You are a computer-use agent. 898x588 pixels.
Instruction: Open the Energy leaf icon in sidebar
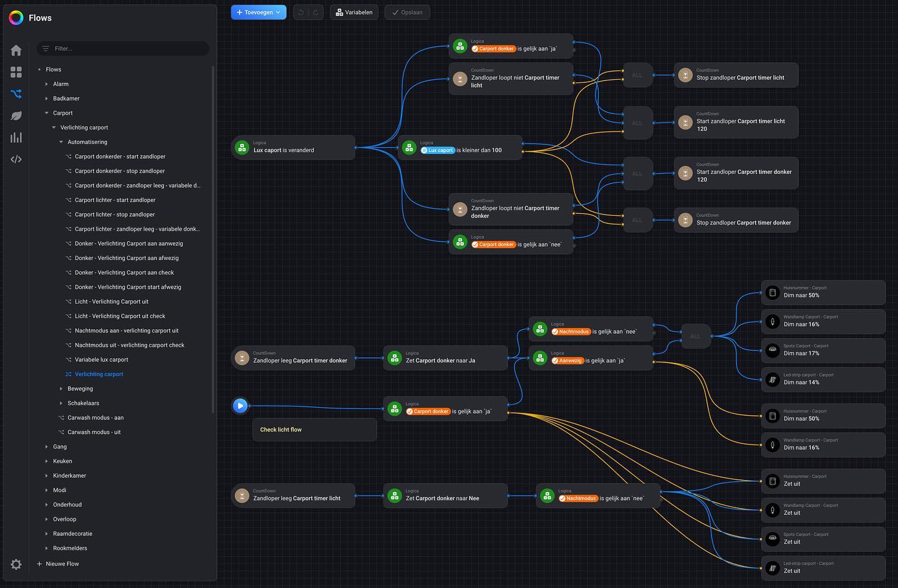click(16, 116)
